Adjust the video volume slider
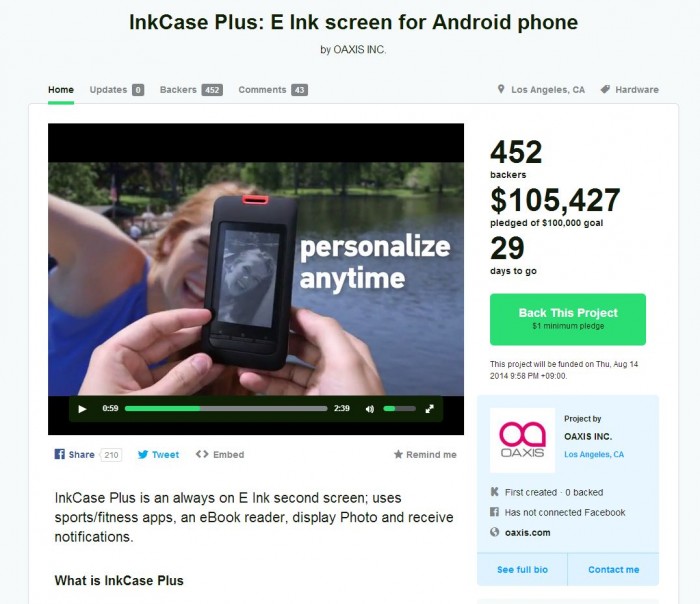The width and height of the screenshot is (700, 604). 400,408
